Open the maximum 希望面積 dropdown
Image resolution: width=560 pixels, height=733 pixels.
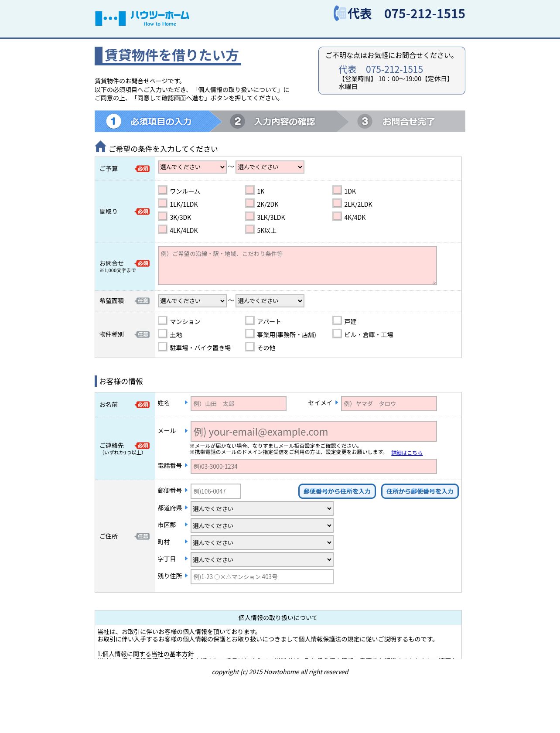pos(270,301)
